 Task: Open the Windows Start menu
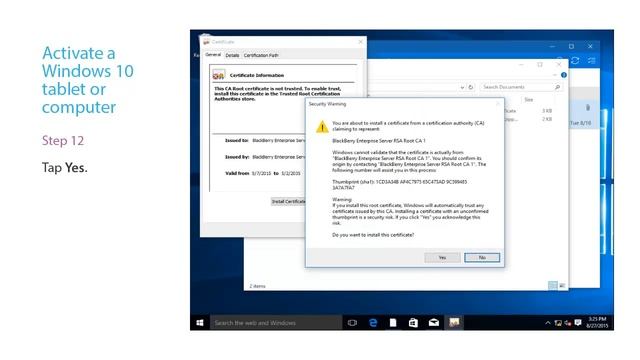[200, 323]
